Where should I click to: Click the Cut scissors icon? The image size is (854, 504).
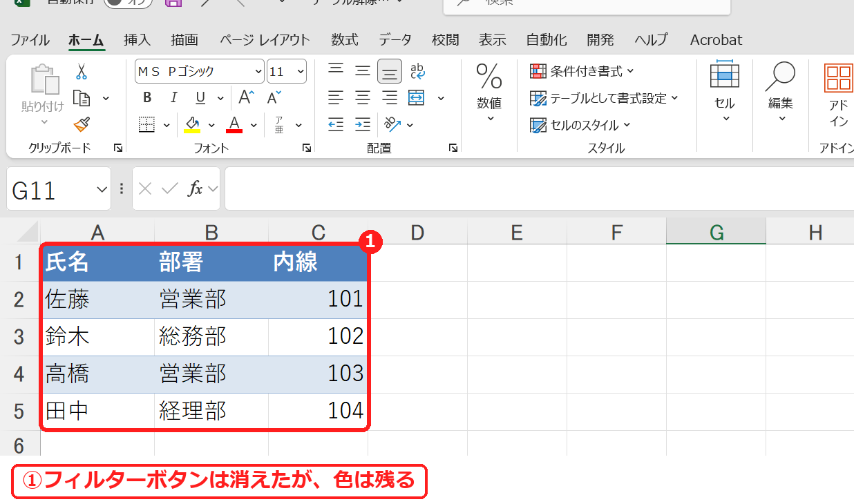tap(82, 71)
